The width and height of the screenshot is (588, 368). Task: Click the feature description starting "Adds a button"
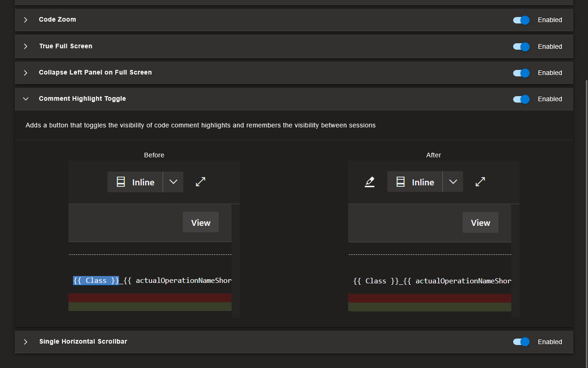201,125
